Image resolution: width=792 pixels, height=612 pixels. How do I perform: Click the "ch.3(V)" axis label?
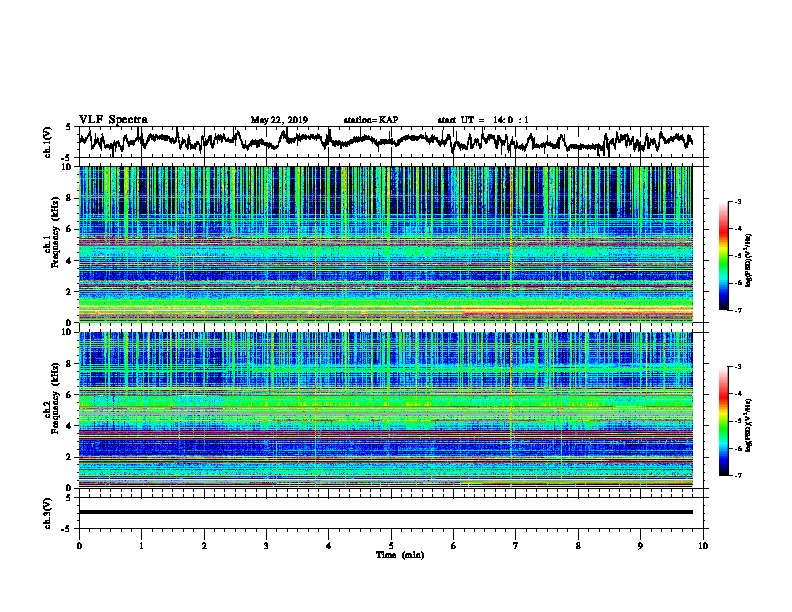(x=48, y=513)
